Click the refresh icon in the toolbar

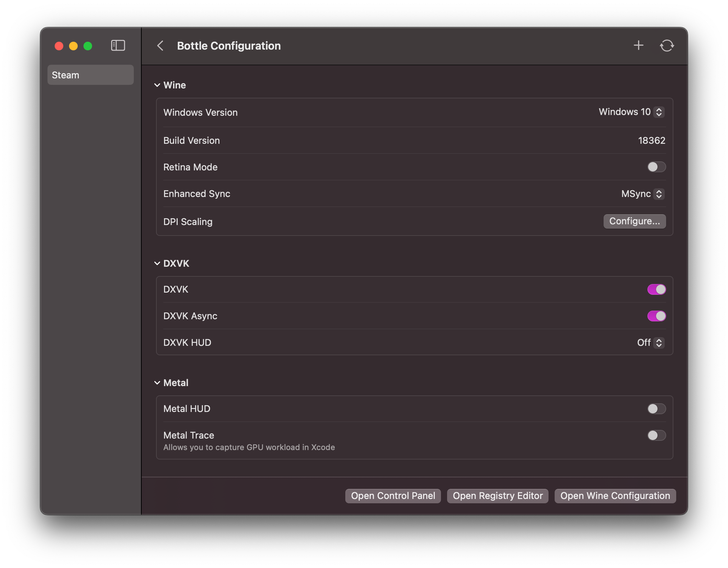[667, 45]
